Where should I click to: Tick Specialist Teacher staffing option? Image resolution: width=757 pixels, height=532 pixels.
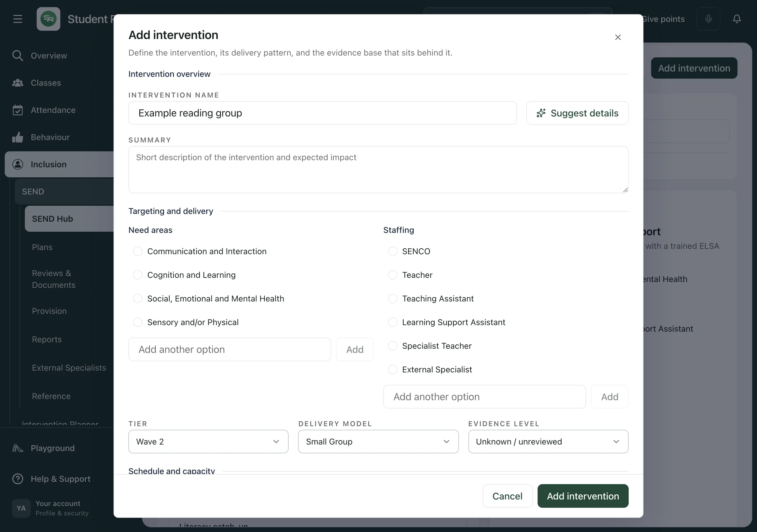tap(392, 346)
